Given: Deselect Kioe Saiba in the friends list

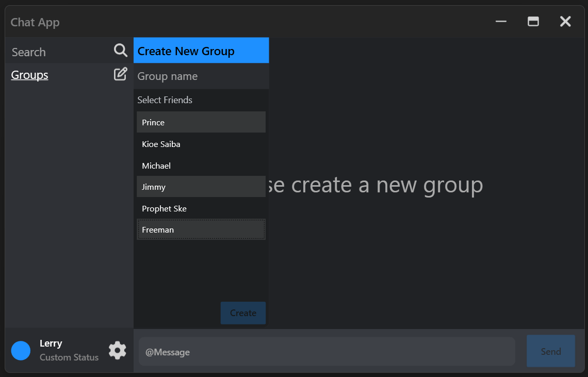Looking at the screenshot, I should (201, 144).
